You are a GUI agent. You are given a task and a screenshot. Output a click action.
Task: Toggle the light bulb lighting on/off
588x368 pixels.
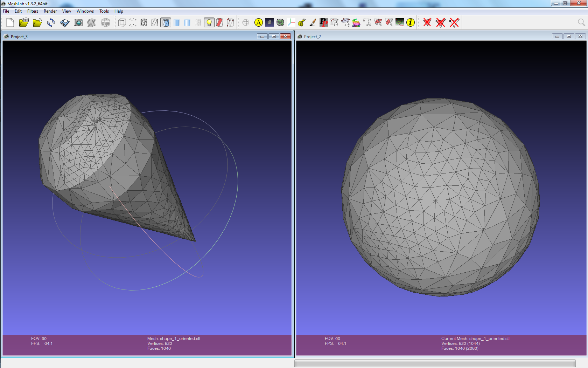pos(209,23)
